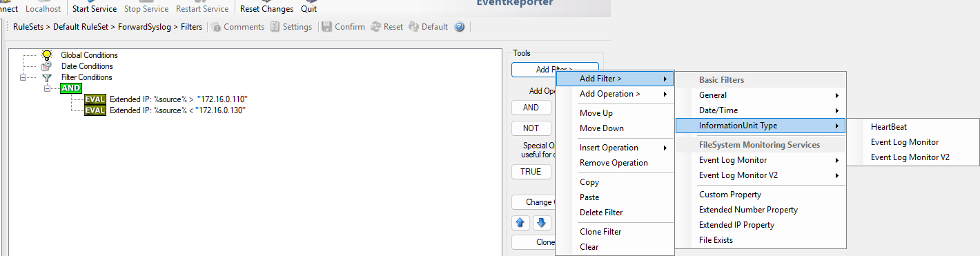Click the Start Service toolbar button
The width and height of the screenshot is (980, 256).
pos(95,9)
